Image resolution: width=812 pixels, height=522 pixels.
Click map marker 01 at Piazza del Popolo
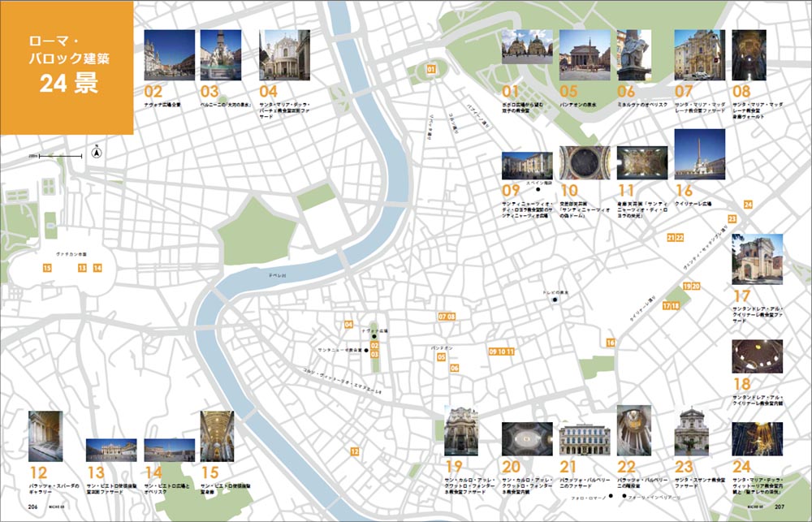[431, 69]
